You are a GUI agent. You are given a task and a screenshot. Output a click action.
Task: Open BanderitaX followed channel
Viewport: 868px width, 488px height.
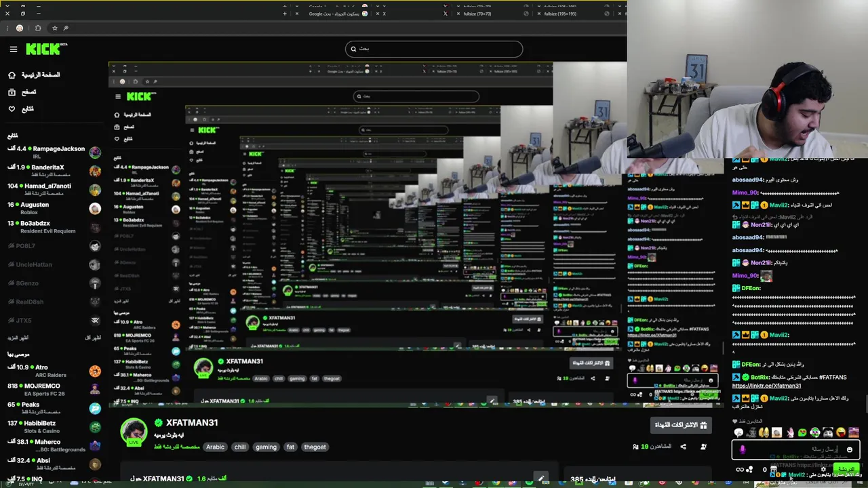coord(53,170)
